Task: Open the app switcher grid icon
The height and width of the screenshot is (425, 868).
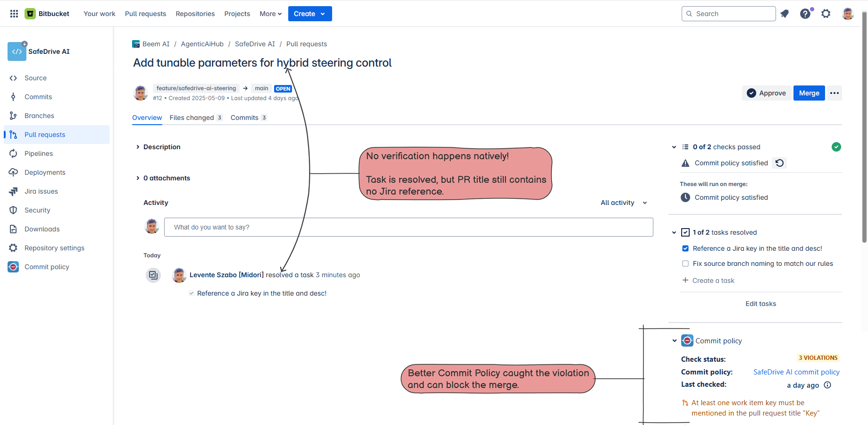Action: (x=14, y=14)
